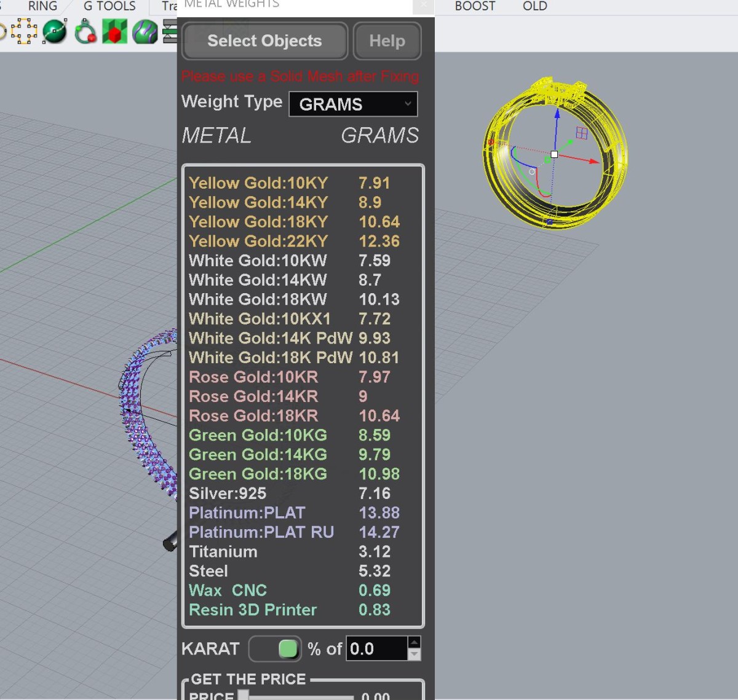Click the green ring with red gem icon

click(85, 31)
